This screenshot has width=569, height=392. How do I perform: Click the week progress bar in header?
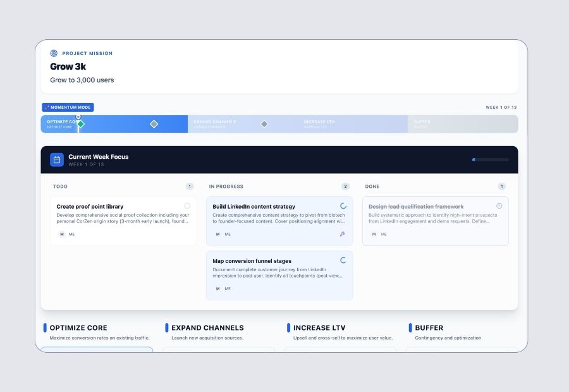coord(490,160)
